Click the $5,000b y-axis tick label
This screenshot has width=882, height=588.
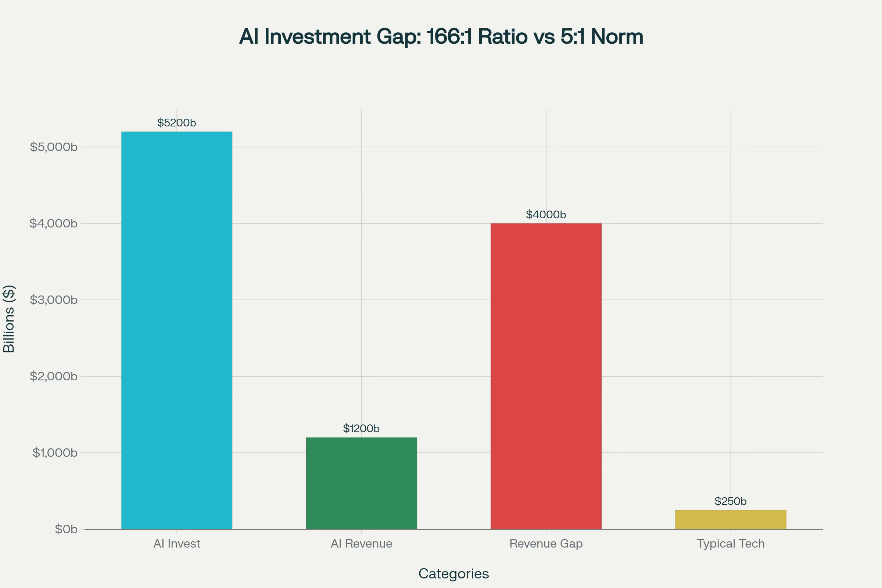54,147
